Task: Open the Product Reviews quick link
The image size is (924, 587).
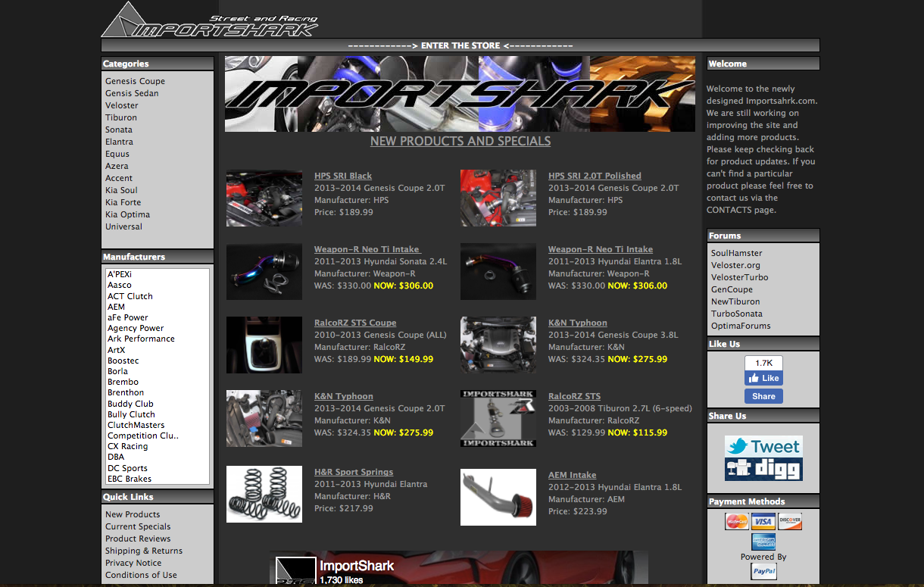Action: click(x=138, y=539)
